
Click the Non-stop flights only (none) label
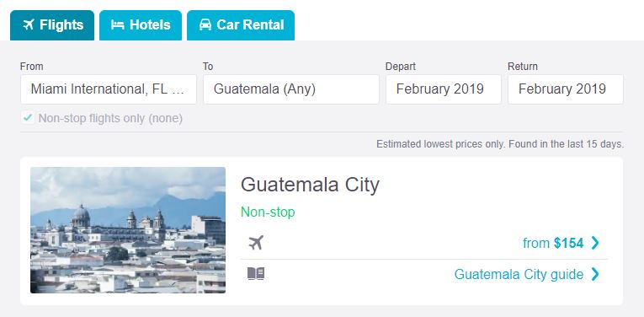pyautogui.click(x=110, y=118)
